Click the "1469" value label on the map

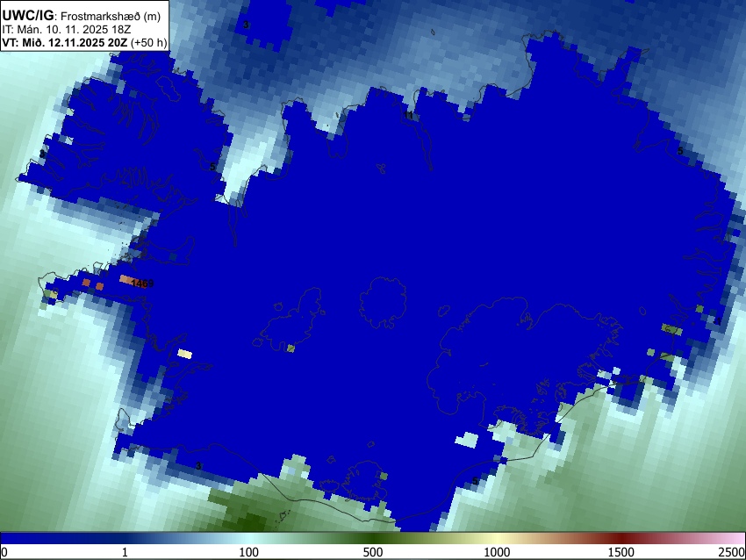pos(142,284)
